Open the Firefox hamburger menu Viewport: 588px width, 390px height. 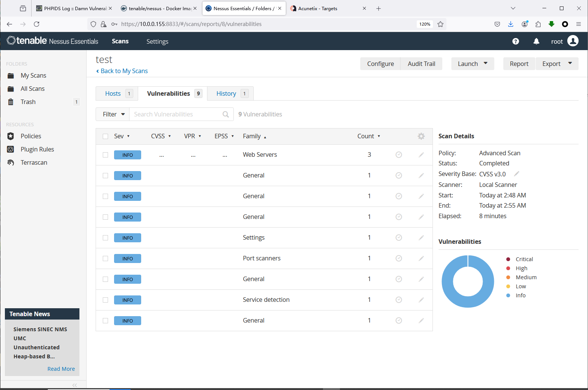[x=579, y=24]
